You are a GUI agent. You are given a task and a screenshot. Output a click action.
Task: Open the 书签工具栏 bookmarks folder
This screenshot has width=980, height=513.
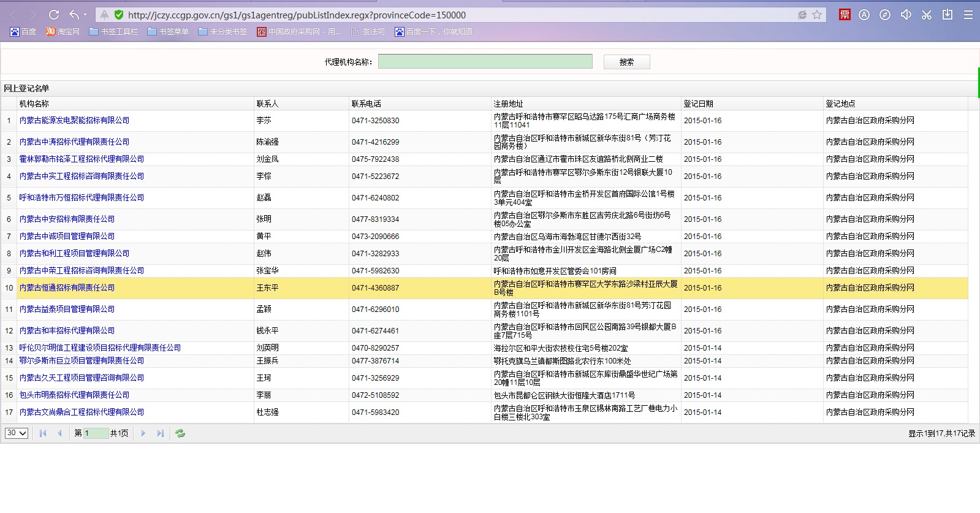(113, 32)
